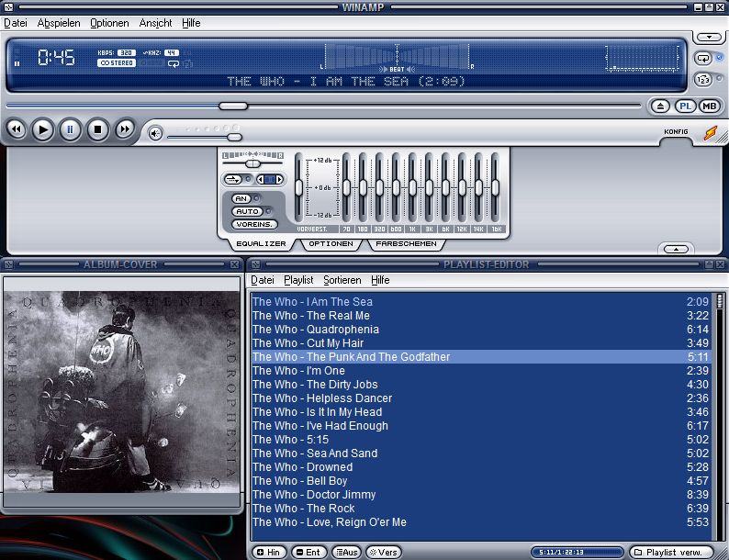Enable the equalizer AUTO button
The height and width of the screenshot is (560, 729).
pos(247,211)
